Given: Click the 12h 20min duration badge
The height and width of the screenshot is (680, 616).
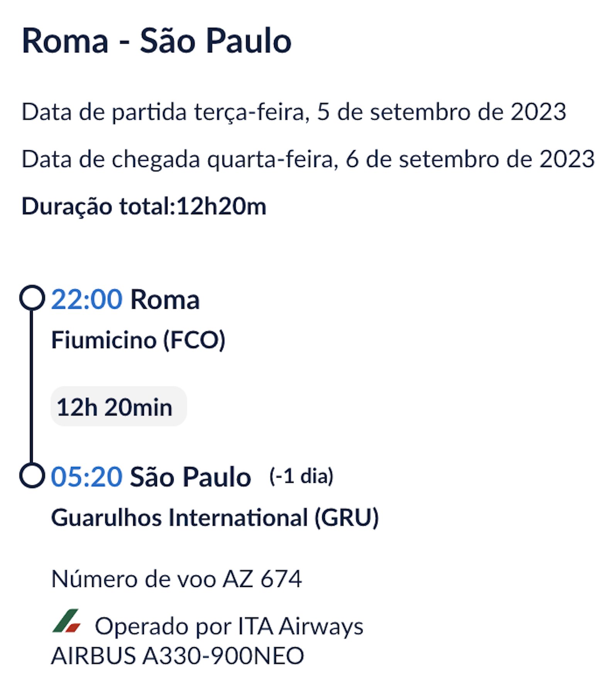Looking at the screenshot, I should [119, 407].
